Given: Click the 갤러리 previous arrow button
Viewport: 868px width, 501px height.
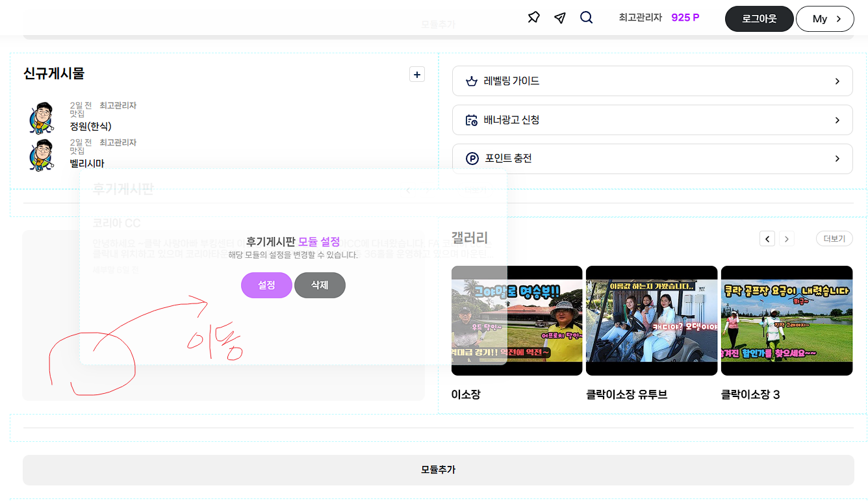Looking at the screenshot, I should pos(767,239).
